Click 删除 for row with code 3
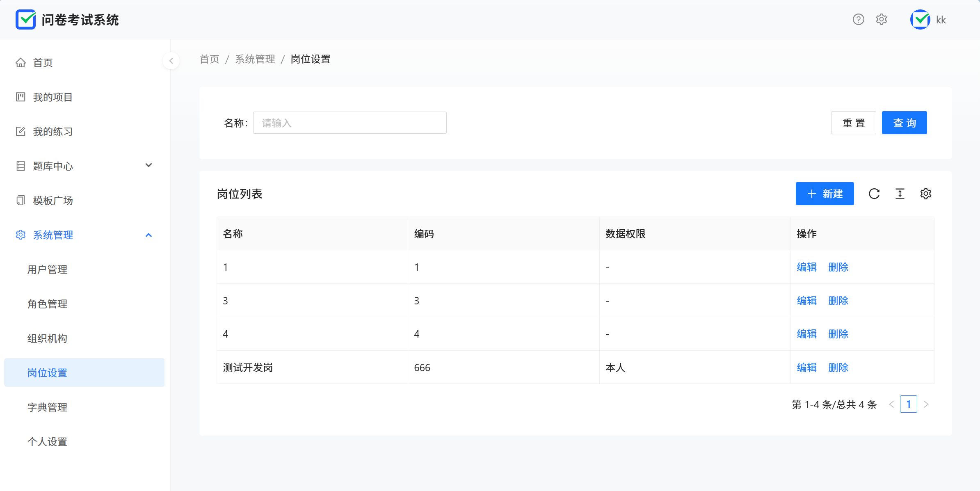The height and width of the screenshot is (491, 980). pyautogui.click(x=838, y=301)
